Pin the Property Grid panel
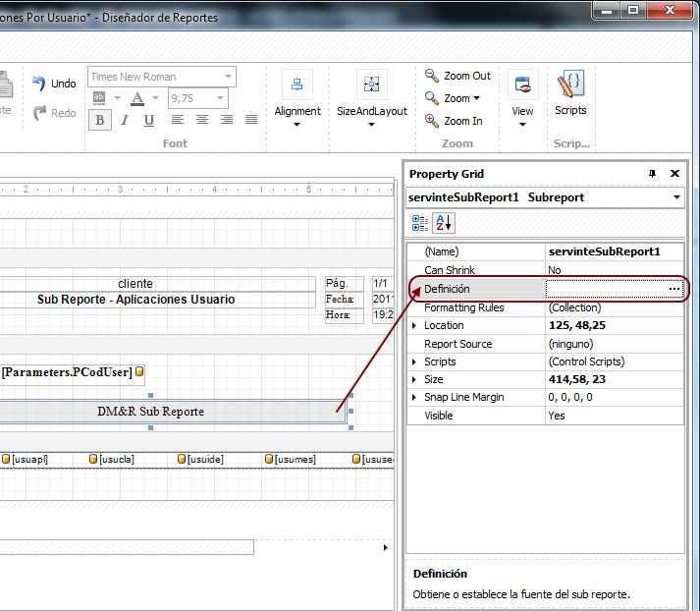700x611 pixels. pyautogui.click(x=653, y=174)
